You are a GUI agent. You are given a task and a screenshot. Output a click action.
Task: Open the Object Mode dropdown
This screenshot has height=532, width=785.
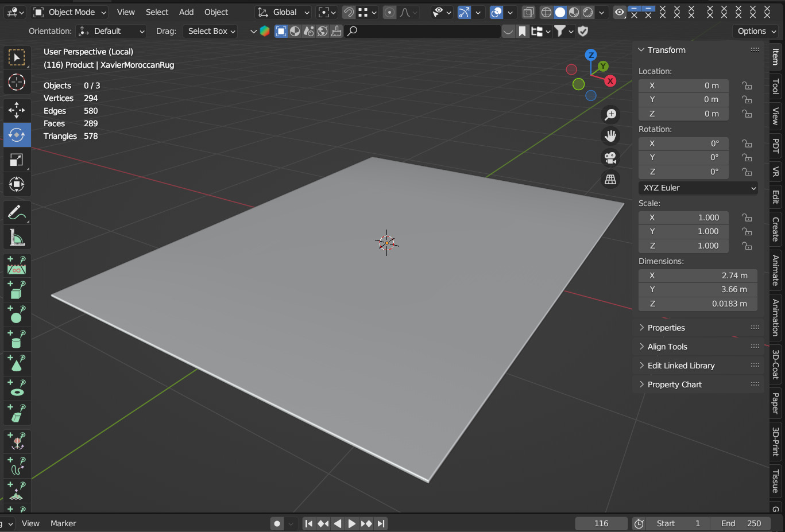pyautogui.click(x=70, y=12)
